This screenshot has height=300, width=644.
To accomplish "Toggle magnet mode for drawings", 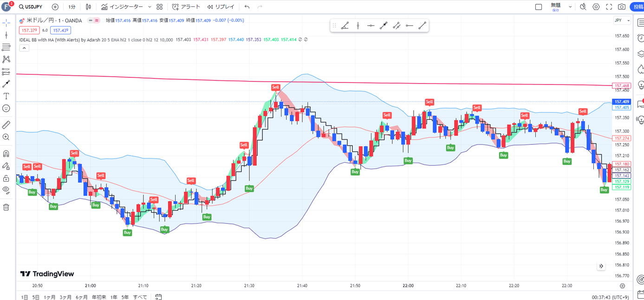I will point(6,154).
